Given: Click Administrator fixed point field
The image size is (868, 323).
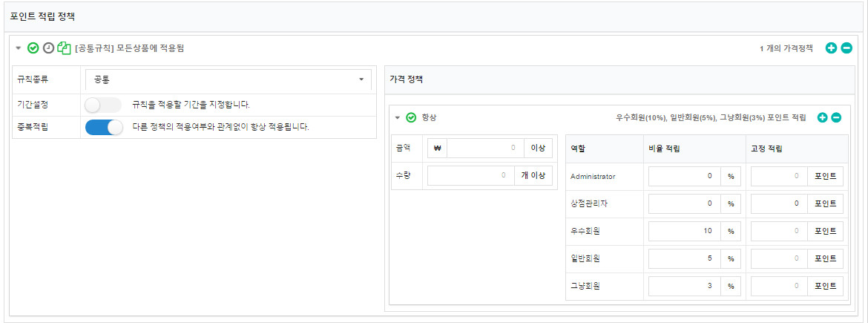Looking at the screenshot, I should (x=779, y=176).
